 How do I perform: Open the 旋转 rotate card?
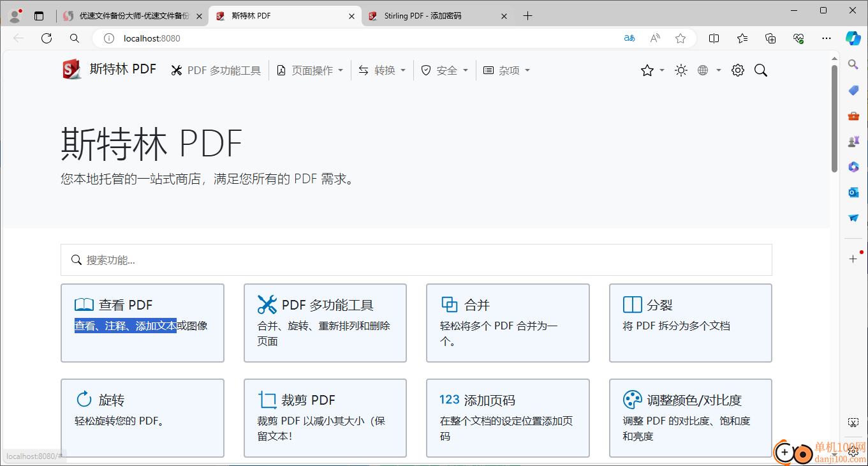[142, 418]
